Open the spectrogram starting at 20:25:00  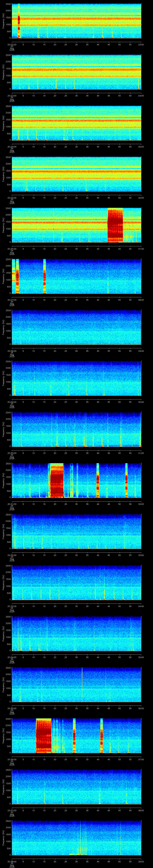(76, 174)
